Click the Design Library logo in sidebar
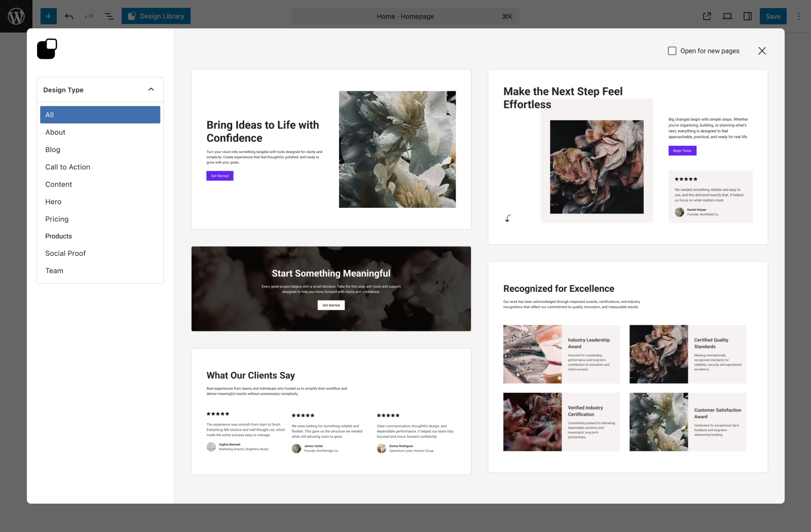The image size is (811, 532). 47,49
